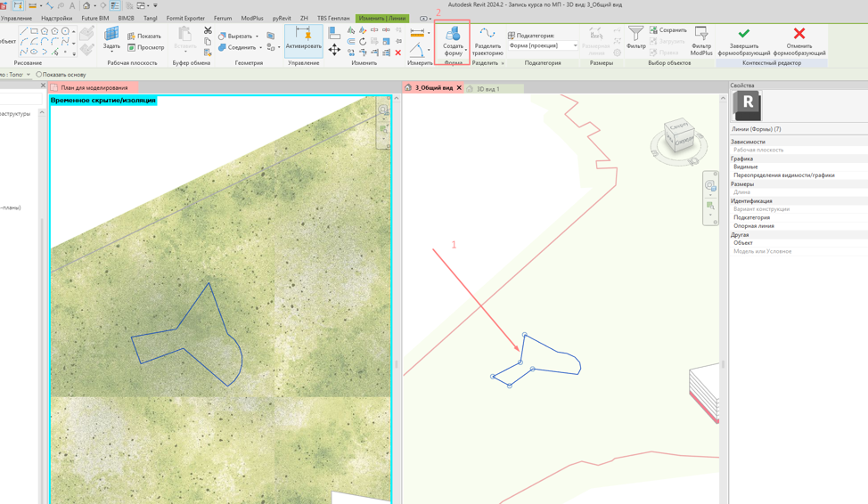868x504 pixels.
Task: Click the red delete X in Изменить
Action: click(398, 53)
